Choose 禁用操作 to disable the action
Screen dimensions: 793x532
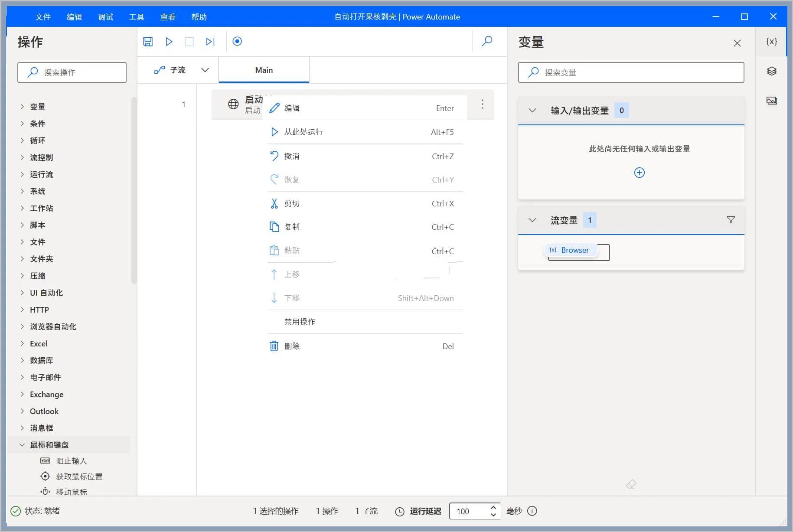click(x=300, y=321)
